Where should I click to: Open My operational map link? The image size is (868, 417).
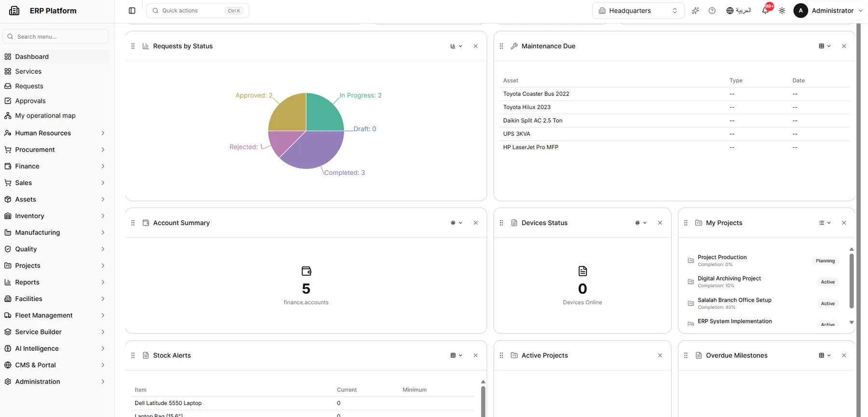(55, 116)
